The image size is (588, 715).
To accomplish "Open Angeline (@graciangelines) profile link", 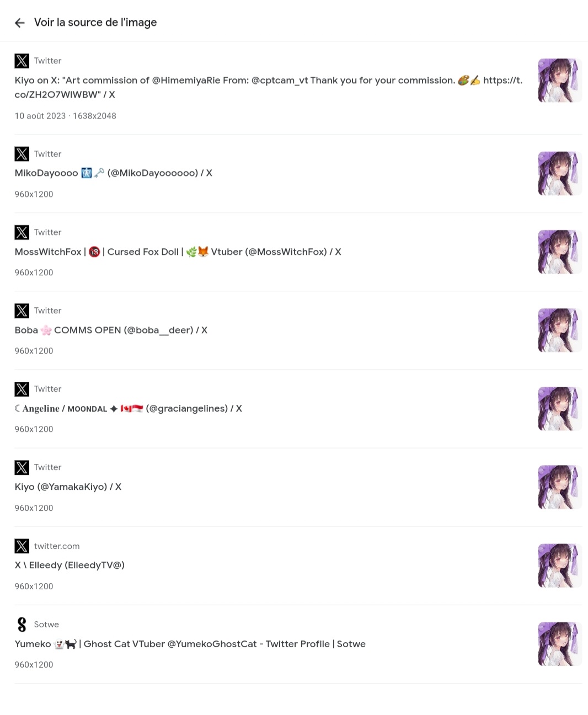I will tap(129, 408).
